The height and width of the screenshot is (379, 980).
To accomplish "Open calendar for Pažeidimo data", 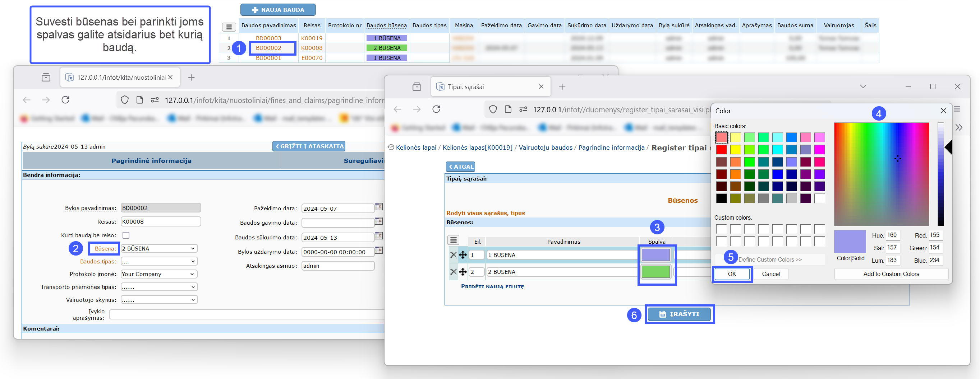I will pos(378,207).
